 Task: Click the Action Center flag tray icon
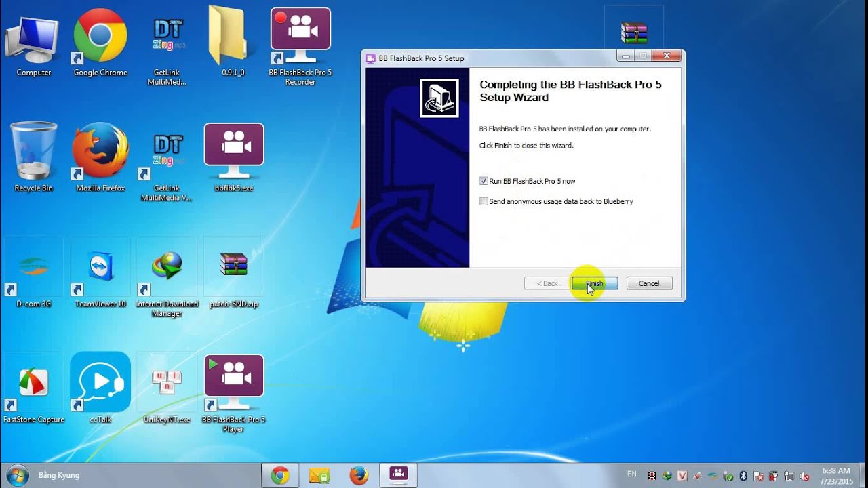[758, 476]
